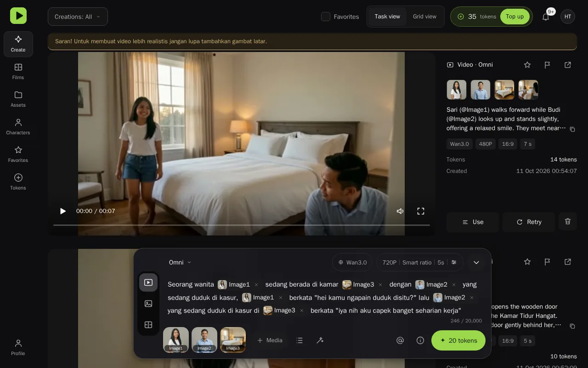This screenshot has width=588, height=368.
Task: Select image generation mode in composer
Action: [148, 304]
